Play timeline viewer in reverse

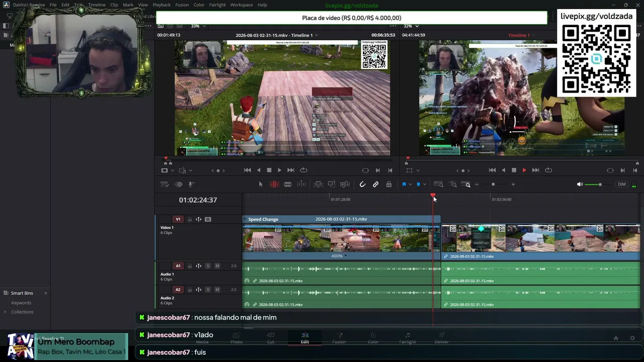(x=503, y=170)
